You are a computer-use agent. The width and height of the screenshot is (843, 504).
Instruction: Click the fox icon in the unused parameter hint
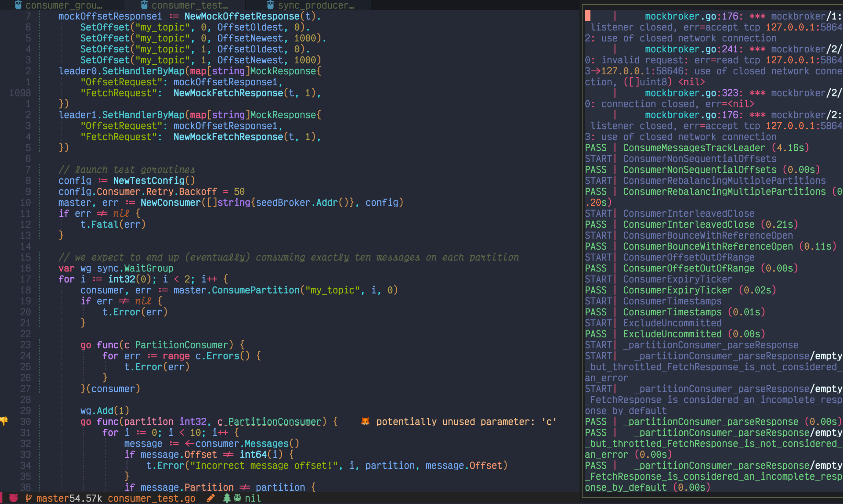coord(365,421)
